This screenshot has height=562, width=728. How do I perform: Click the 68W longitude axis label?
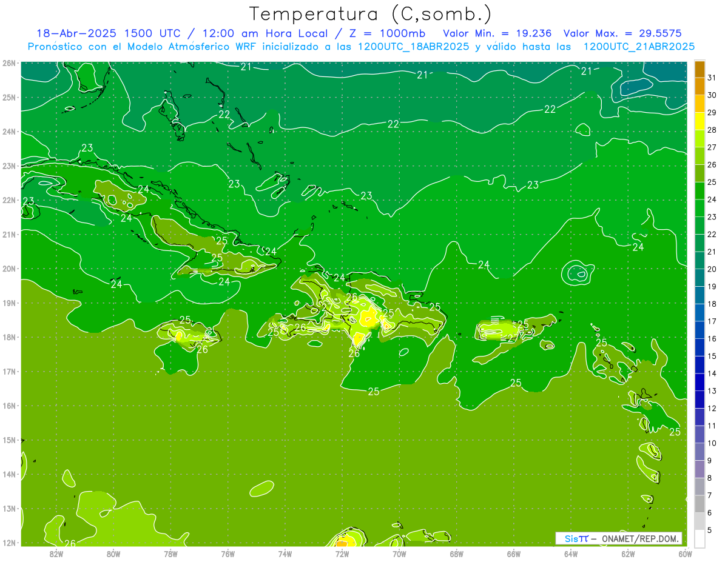pos(456,553)
